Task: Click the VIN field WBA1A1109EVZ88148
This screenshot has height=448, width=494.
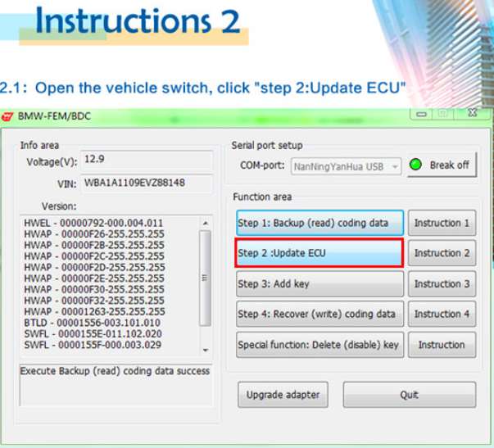Action: pos(147,183)
